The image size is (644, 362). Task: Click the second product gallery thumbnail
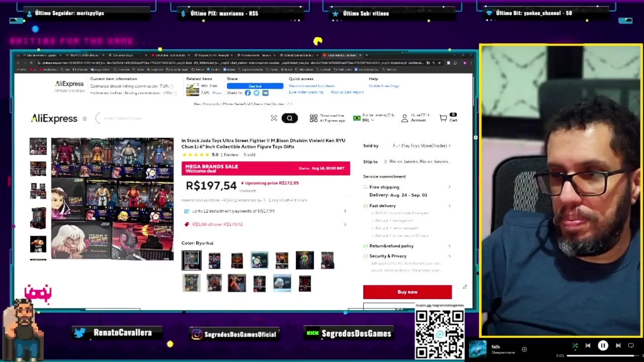pos(38,169)
